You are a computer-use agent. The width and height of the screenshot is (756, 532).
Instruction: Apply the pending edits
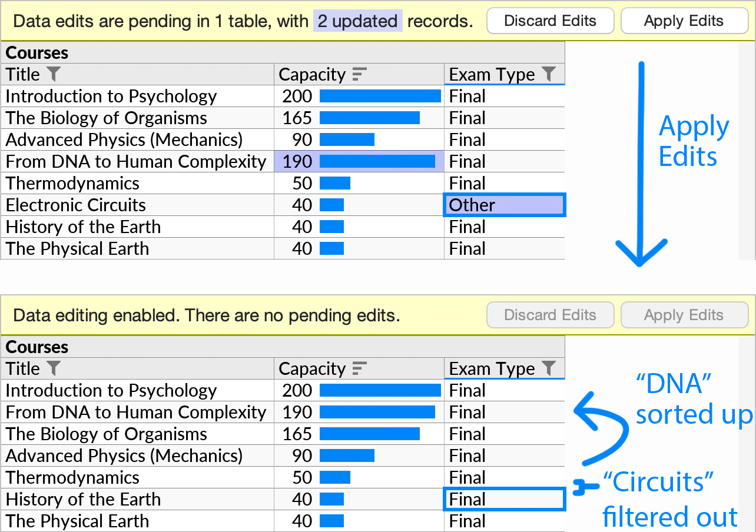(x=684, y=21)
